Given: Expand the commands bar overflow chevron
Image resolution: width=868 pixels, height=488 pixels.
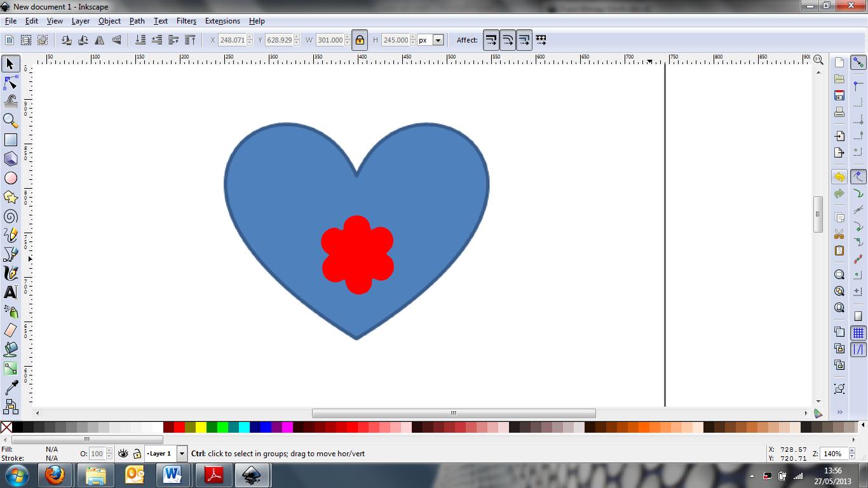Looking at the screenshot, I should (839, 412).
